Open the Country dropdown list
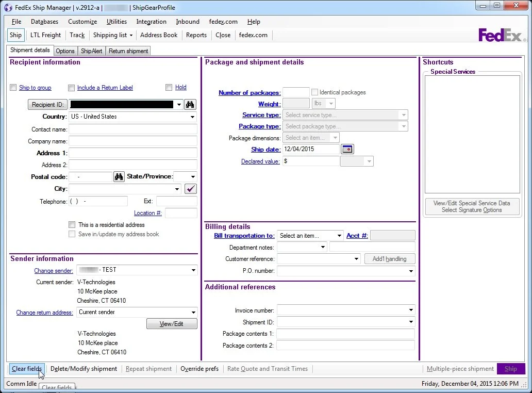This screenshot has width=532, height=393. 192,117
